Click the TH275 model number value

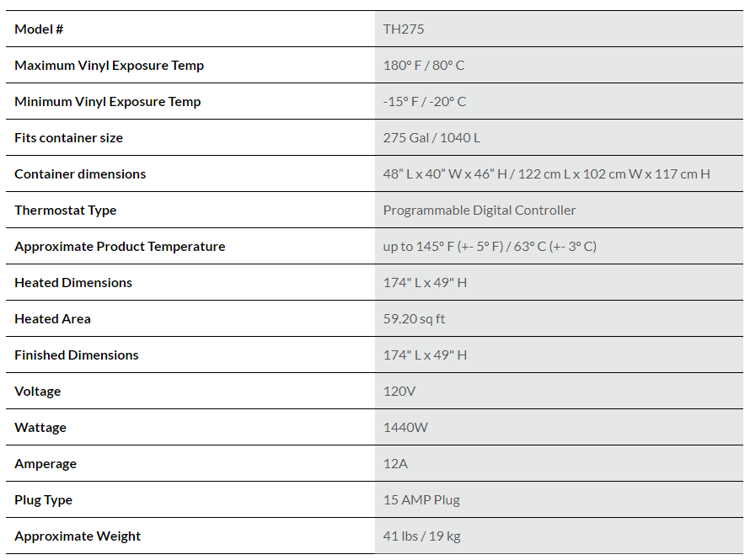point(404,29)
